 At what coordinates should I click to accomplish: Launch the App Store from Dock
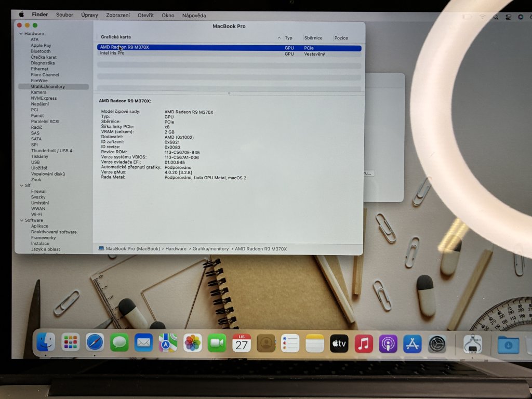pos(413,343)
